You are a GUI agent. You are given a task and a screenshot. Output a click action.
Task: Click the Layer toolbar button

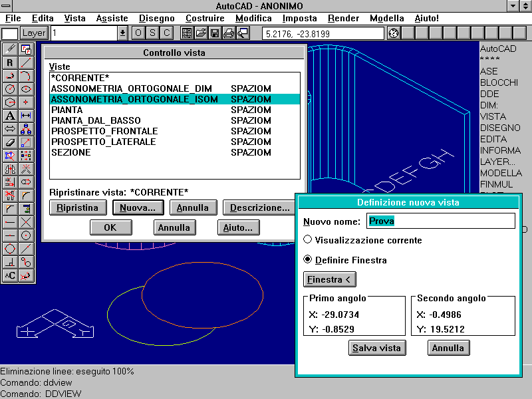point(34,33)
